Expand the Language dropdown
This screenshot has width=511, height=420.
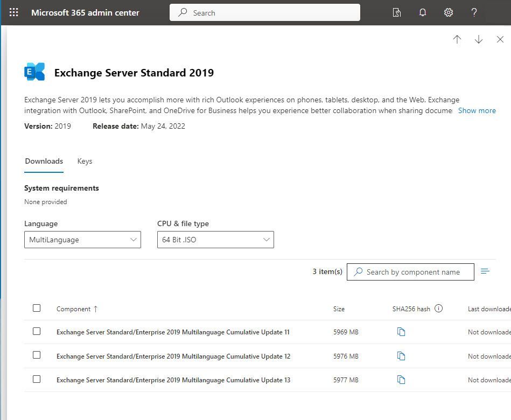pyautogui.click(x=82, y=240)
